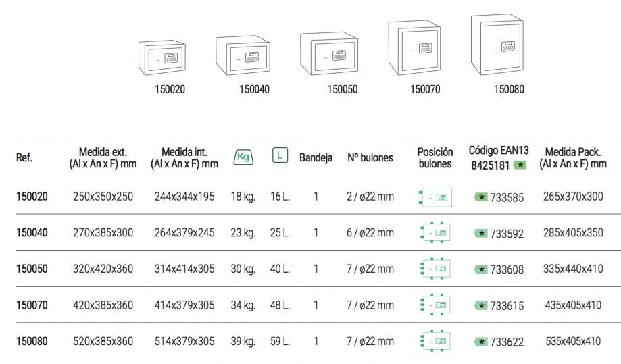
Task: Click the L liters volume icon
Action: [x=280, y=155]
